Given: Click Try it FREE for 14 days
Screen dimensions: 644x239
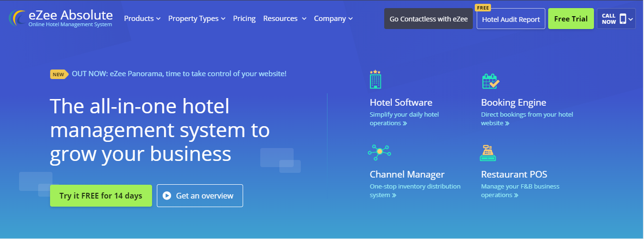Looking at the screenshot, I should [101, 196].
